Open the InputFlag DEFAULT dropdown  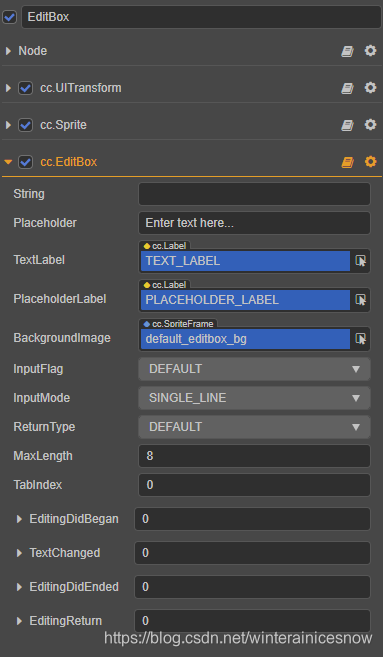(254, 369)
